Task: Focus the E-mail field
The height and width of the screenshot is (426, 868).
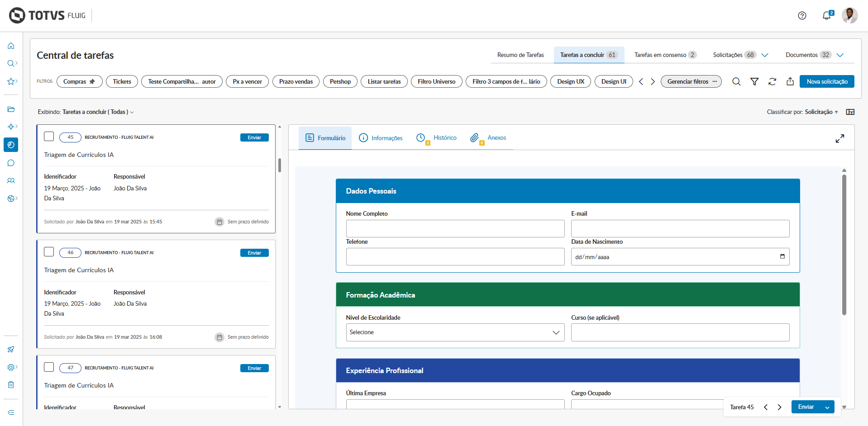Action: (x=680, y=228)
